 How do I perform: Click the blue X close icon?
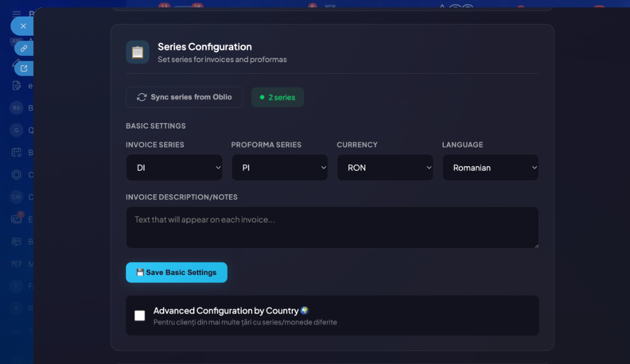coord(23,26)
